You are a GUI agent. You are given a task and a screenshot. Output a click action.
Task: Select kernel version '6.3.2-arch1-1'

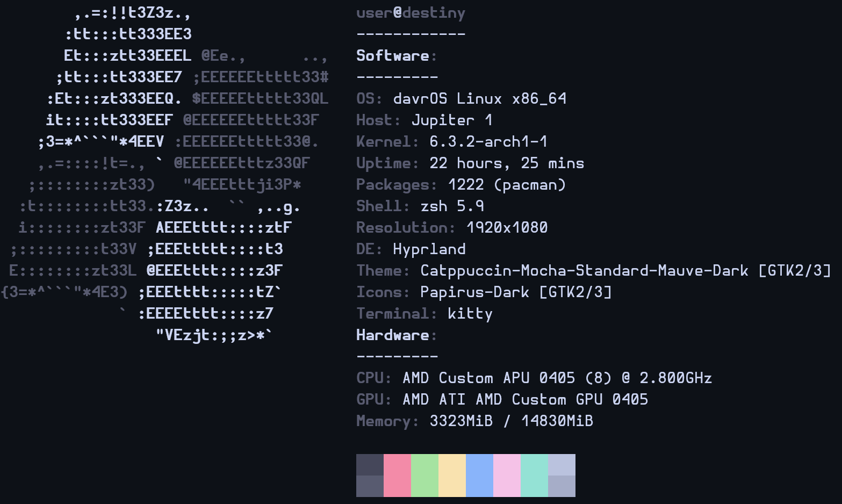(x=488, y=142)
